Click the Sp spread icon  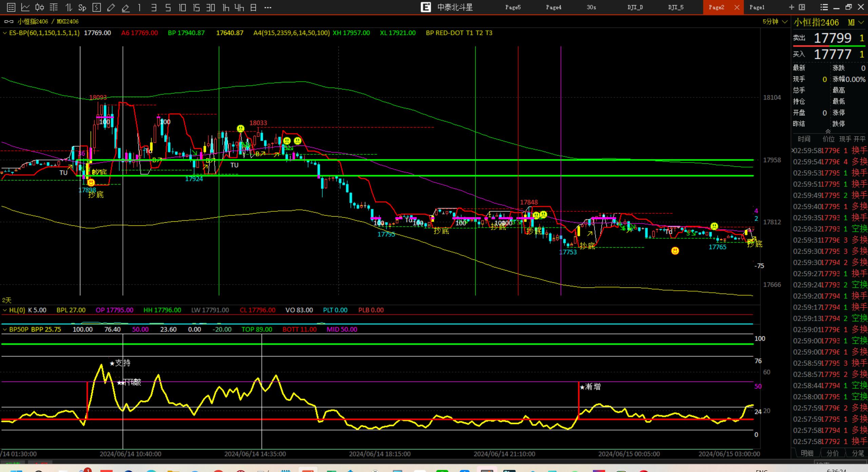point(82,7)
